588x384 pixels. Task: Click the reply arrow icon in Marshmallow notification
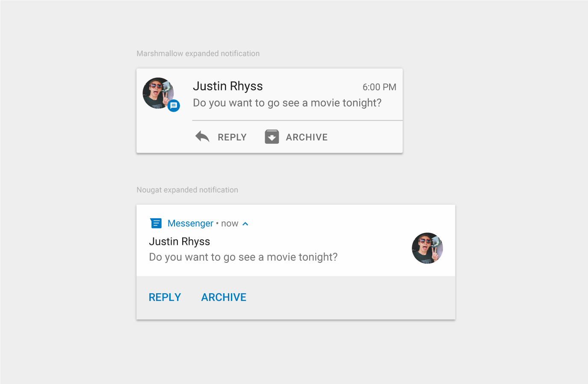[202, 137]
